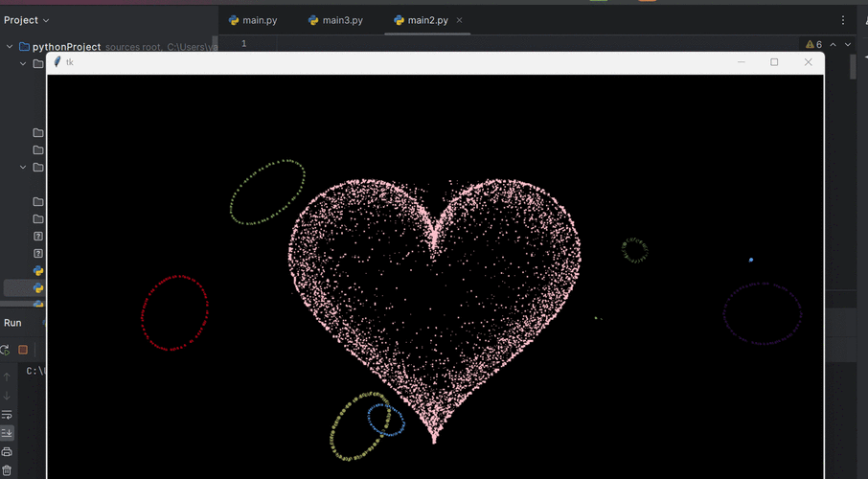Screen dimensions: 868x479
Task: Open the editor tabs three-dot menu
Action: coord(843,20)
